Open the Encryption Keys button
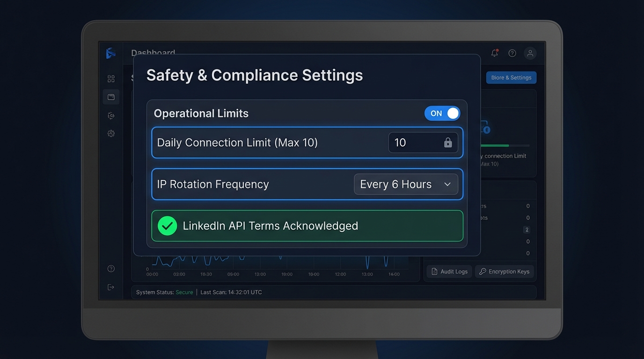Image resolution: width=644 pixels, height=359 pixels. coord(504,272)
